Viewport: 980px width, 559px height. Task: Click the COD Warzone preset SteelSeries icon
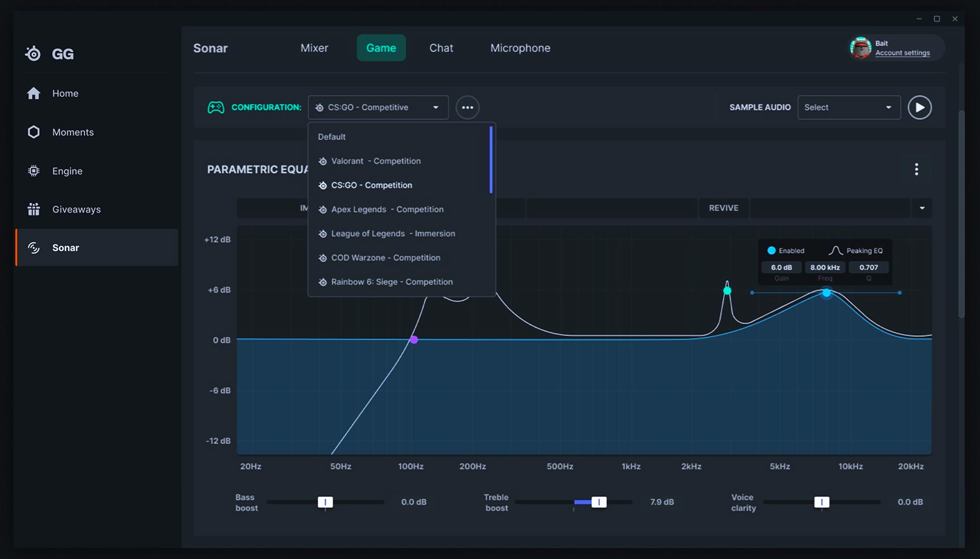tap(322, 258)
